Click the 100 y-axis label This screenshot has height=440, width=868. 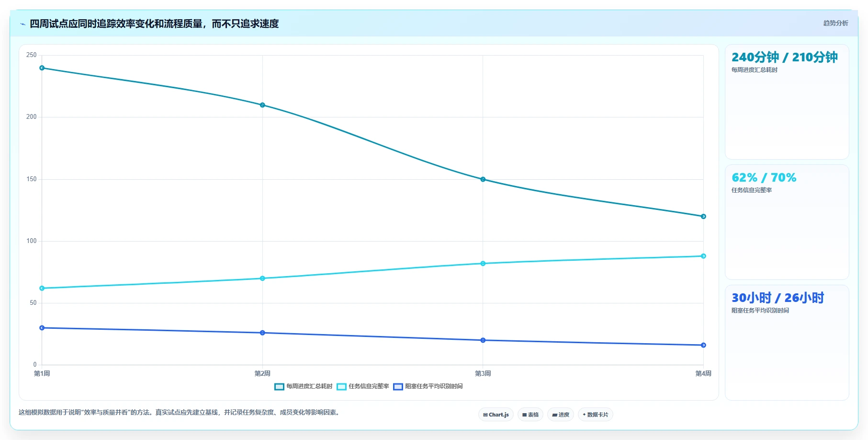tap(32, 241)
